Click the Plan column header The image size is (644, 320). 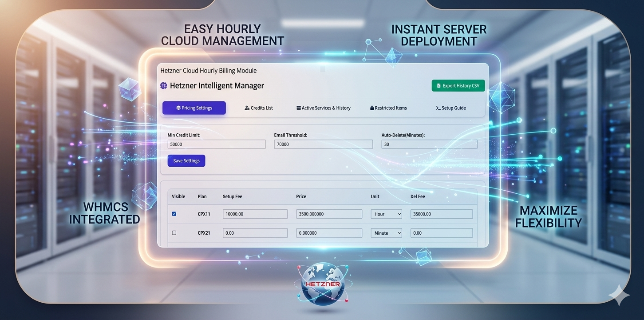click(202, 196)
